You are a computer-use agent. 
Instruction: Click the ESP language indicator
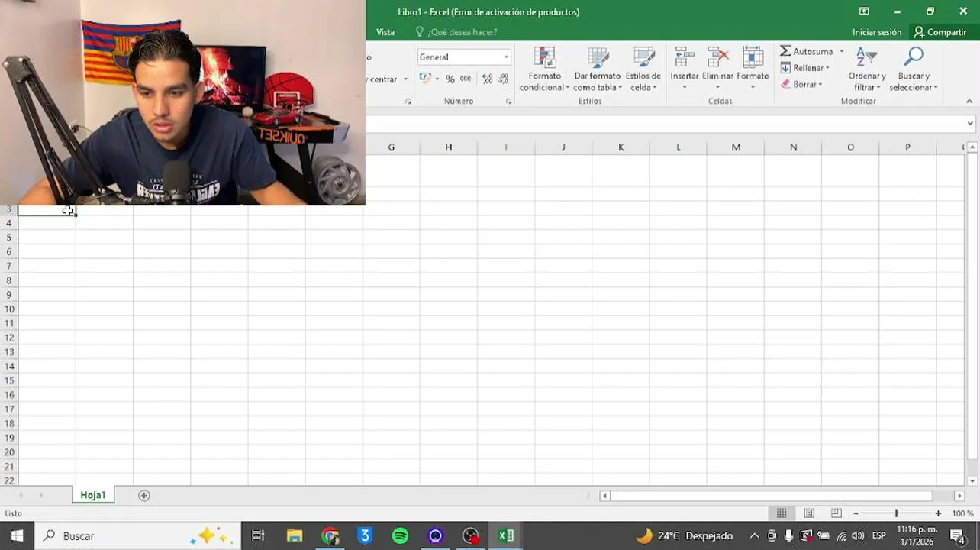pos(878,536)
